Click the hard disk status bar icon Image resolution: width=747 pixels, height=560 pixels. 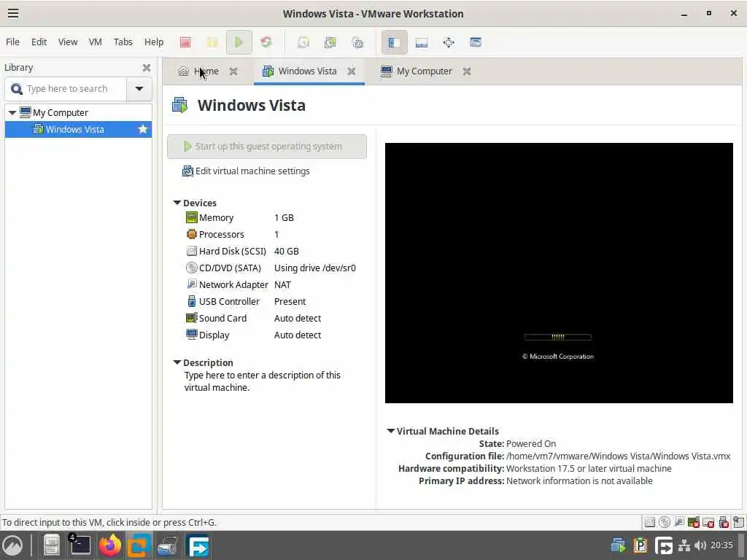(649, 522)
